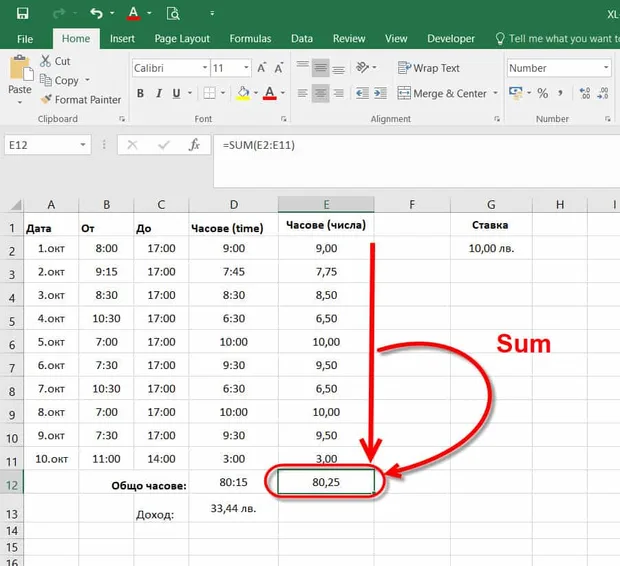Confirm formula entry with the checkmark
This screenshot has width=620, height=566.
[164, 145]
